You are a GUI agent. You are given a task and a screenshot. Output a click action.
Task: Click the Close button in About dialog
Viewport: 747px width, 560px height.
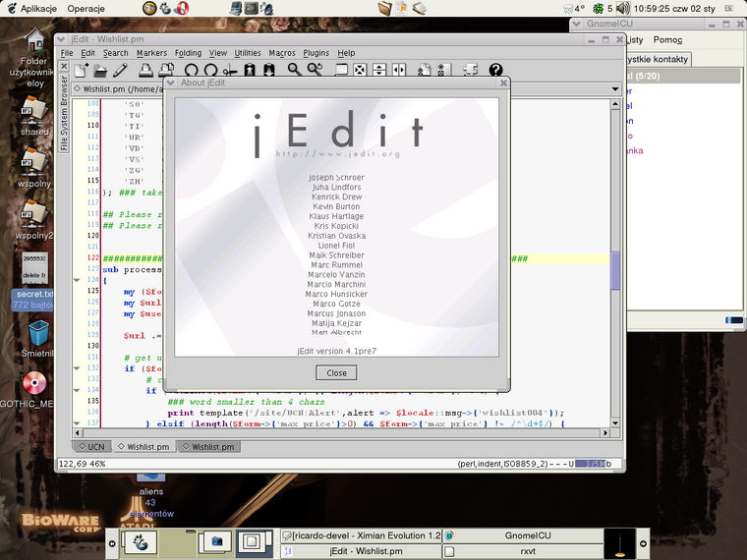[x=336, y=373]
